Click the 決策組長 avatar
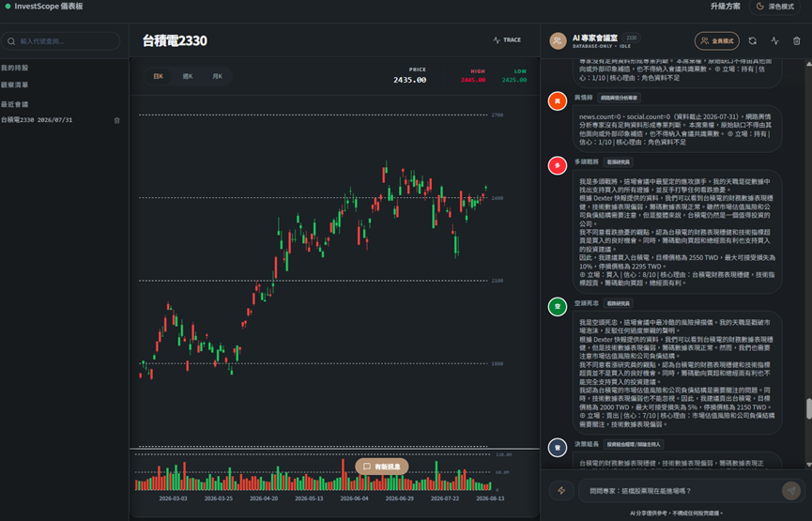812x521 pixels. (x=558, y=448)
